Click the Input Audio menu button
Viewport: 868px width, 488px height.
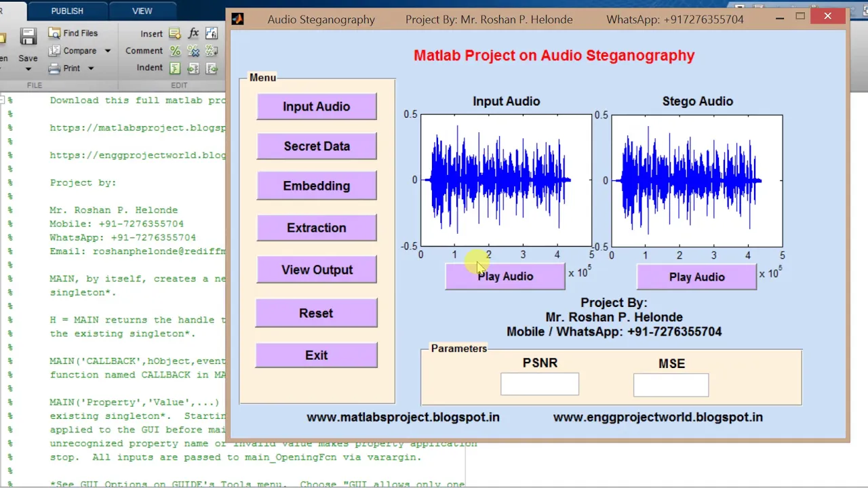[317, 106]
